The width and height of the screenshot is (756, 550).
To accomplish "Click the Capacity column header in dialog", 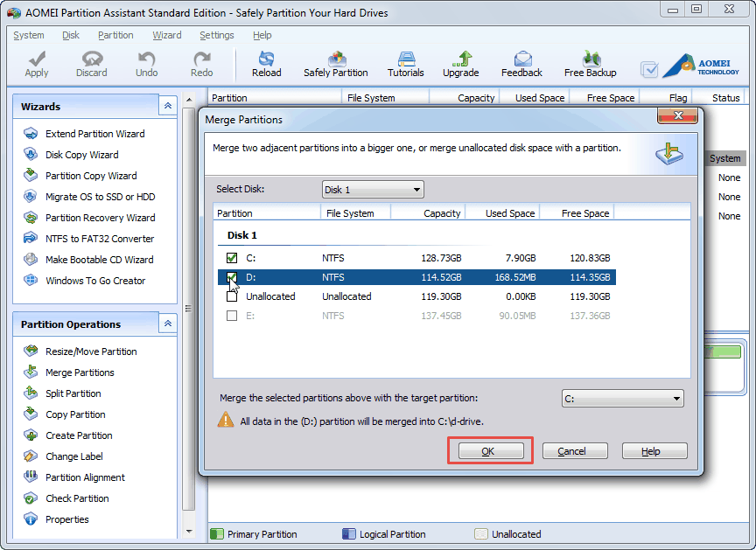I will pyautogui.click(x=428, y=213).
